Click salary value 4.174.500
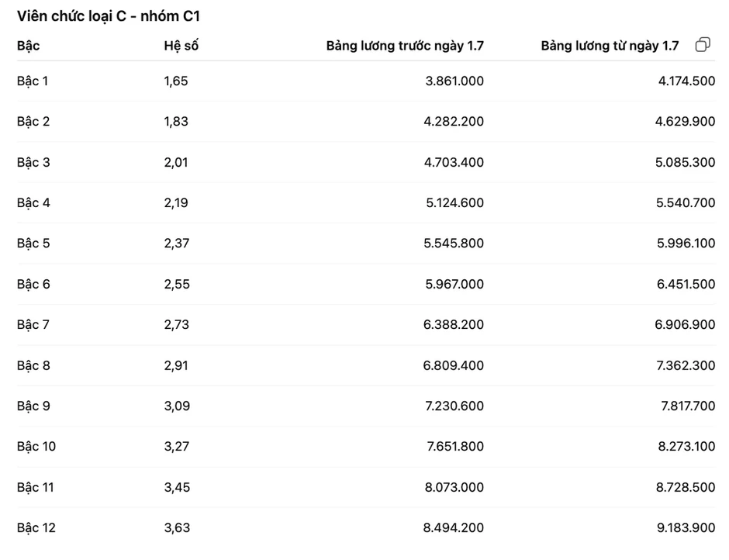The height and width of the screenshot is (560, 729). point(686,81)
